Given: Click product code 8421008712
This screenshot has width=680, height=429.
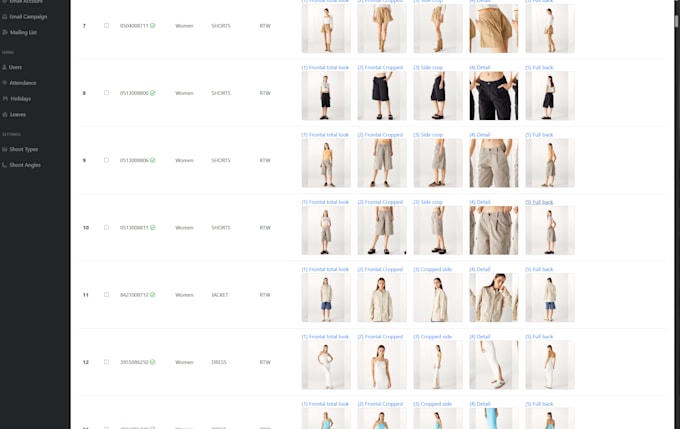Looking at the screenshot, I should pyautogui.click(x=134, y=295).
